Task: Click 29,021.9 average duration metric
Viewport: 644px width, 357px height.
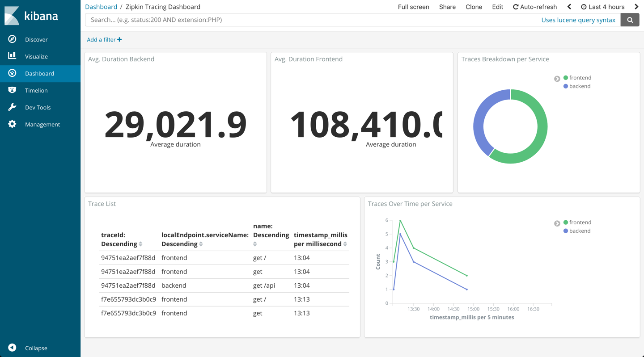Action: coord(175,125)
